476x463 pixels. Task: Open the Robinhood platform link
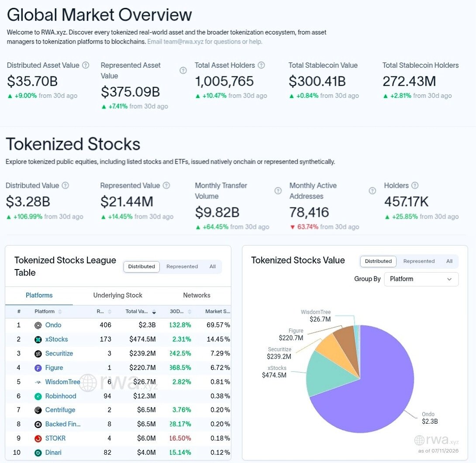(61, 396)
